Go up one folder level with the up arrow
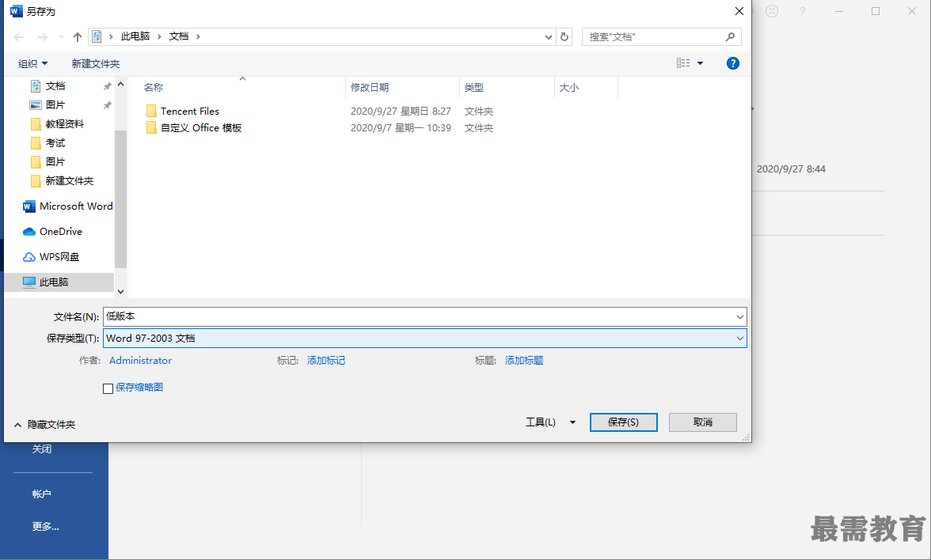 [x=78, y=36]
